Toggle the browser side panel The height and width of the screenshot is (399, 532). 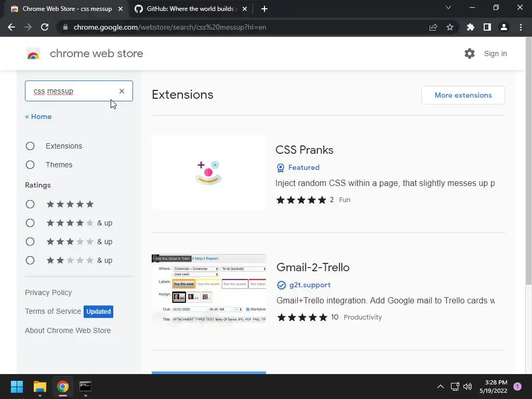487,27
